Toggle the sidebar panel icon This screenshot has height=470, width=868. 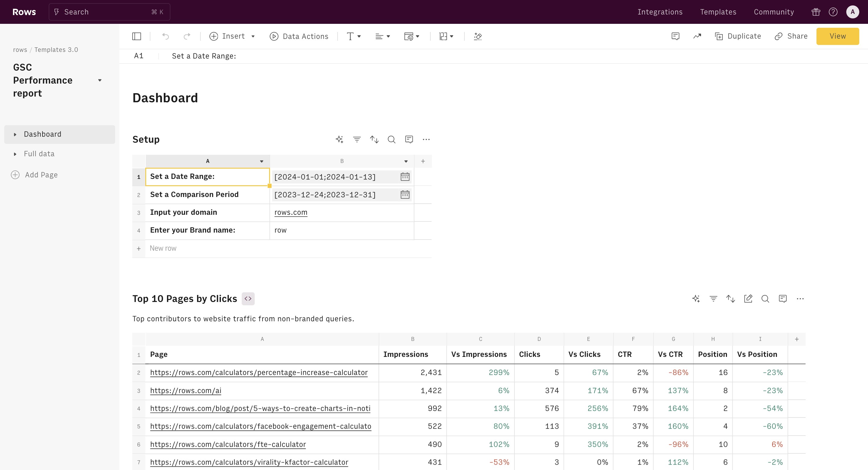(x=137, y=36)
